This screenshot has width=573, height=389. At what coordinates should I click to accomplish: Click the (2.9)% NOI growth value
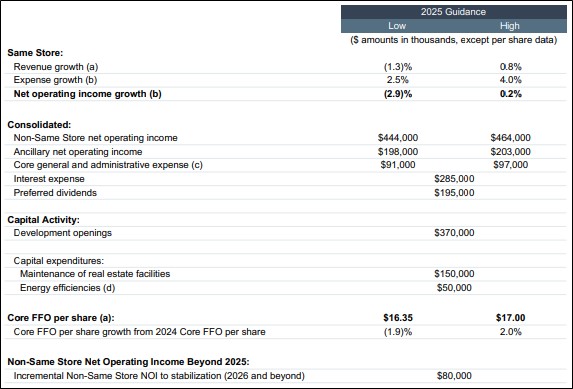coord(398,94)
